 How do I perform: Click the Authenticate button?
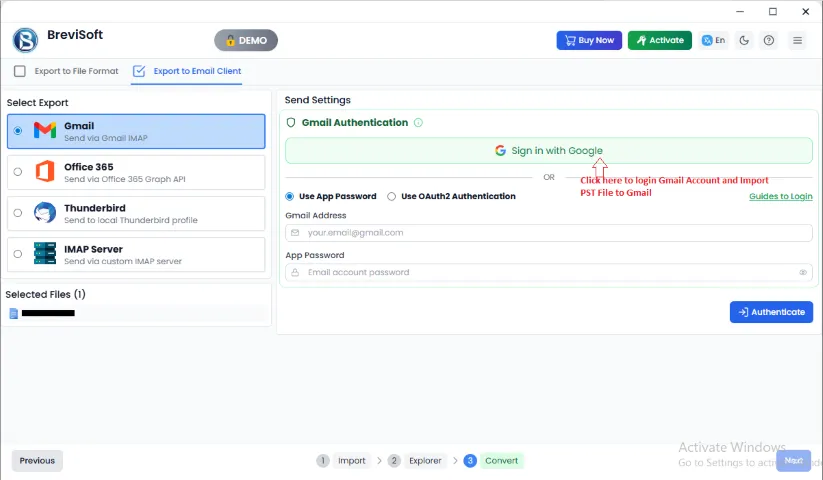click(x=771, y=312)
